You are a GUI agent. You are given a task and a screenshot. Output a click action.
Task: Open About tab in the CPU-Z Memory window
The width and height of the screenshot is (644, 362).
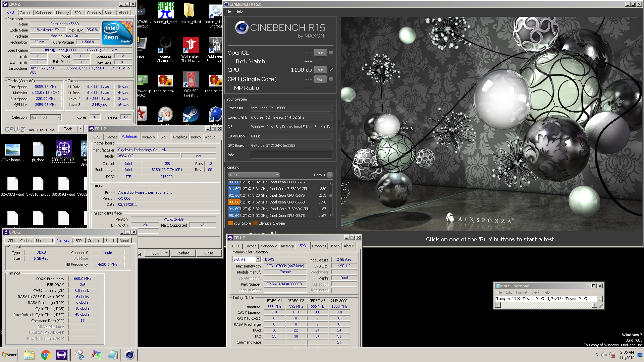tap(124, 241)
